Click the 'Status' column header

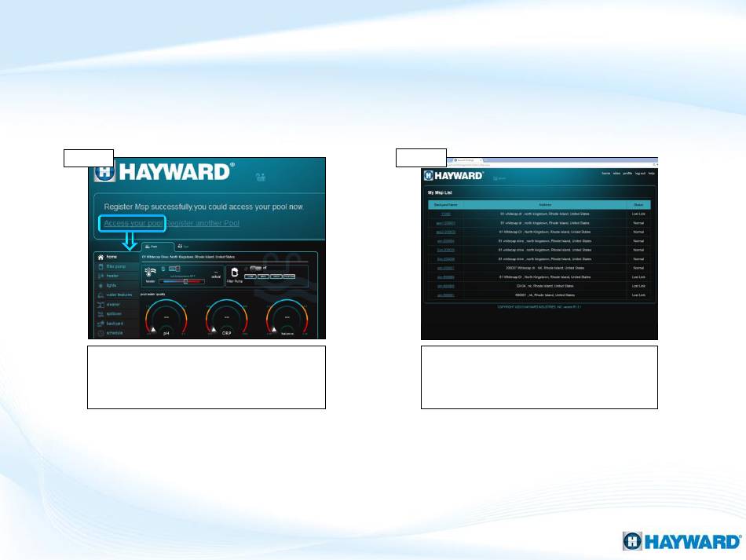point(638,204)
